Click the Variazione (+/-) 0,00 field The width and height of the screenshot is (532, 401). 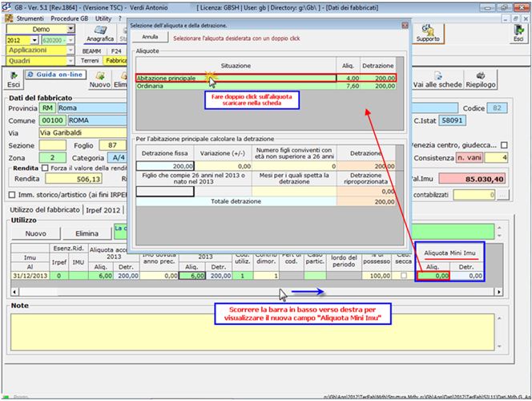click(x=223, y=166)
